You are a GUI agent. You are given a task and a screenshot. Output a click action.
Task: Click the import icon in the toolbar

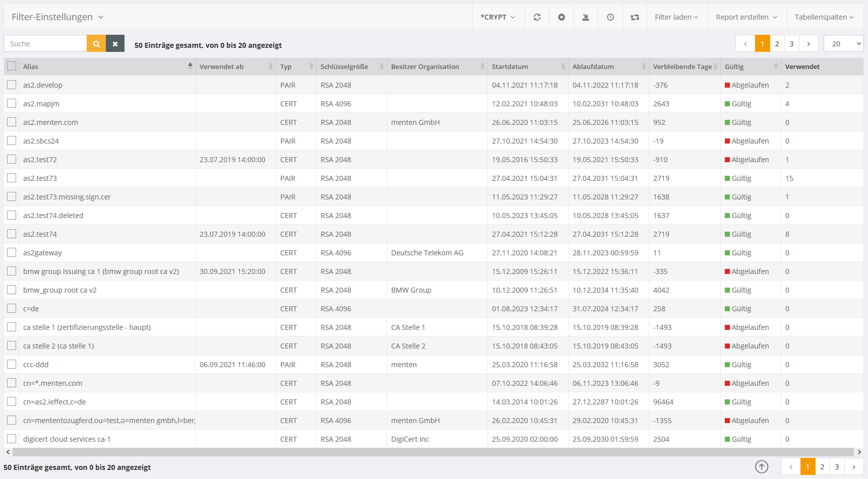tap(585, 17)
